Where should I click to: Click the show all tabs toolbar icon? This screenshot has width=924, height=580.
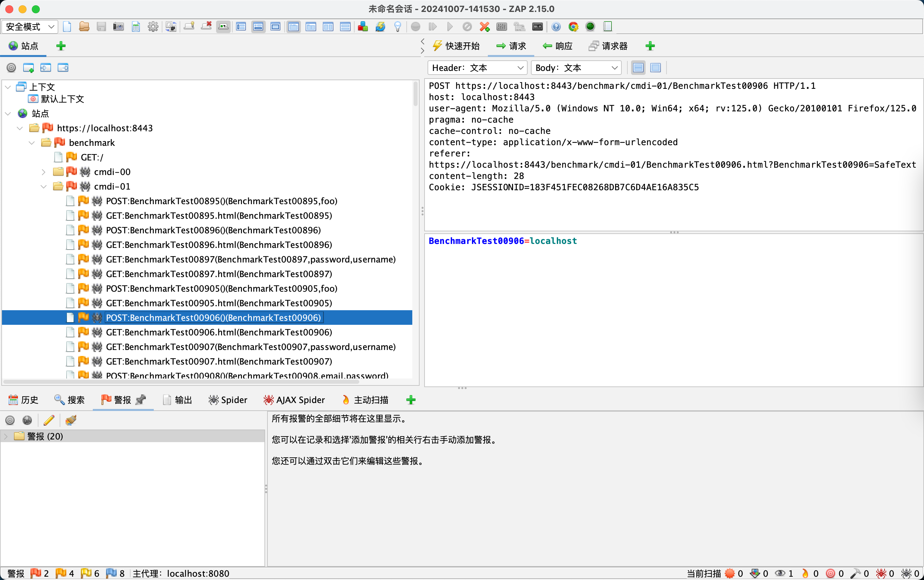click(189, 27)
